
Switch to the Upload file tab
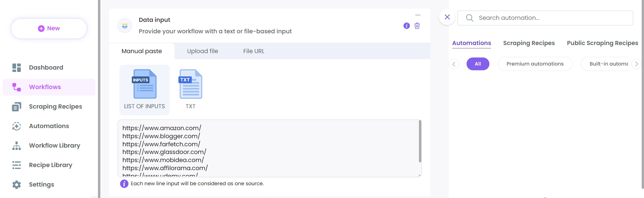pyautogui.click(x=202, y=51)
